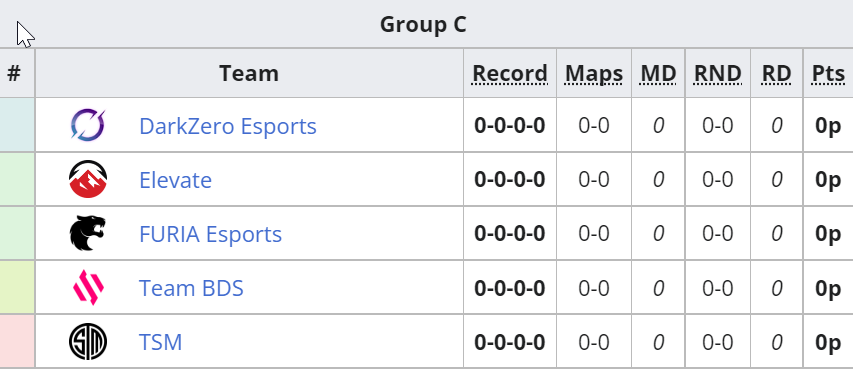853x369 pixels.
Task: Open the Team BDS link
Action: (191, 288)
